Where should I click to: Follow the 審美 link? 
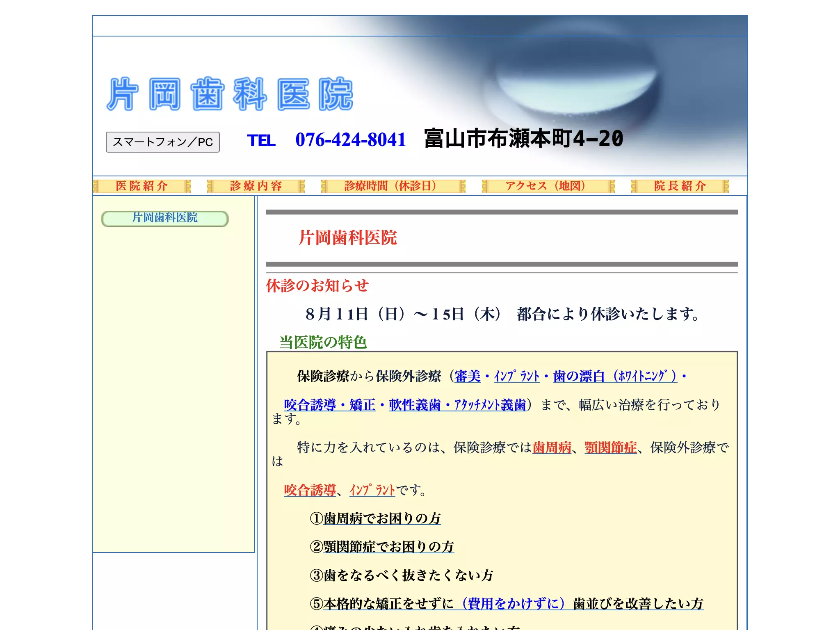[467, 376]
